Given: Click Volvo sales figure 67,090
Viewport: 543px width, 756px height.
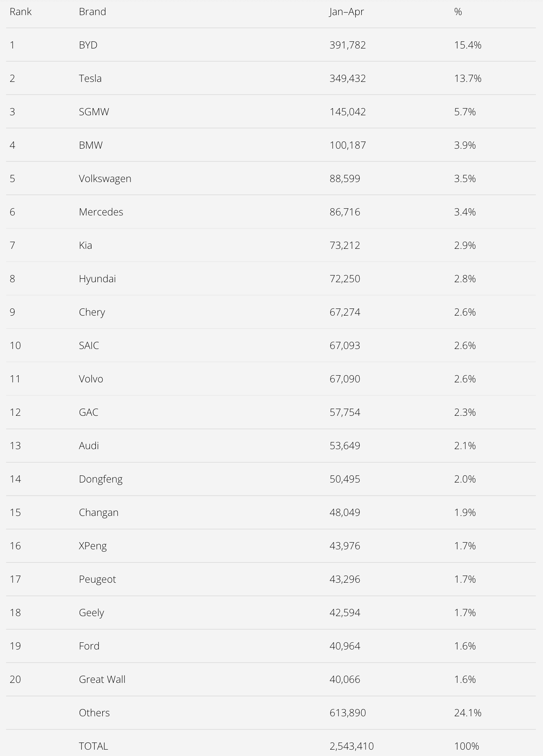Looking at the screenshot, I should tap(344, 379).
